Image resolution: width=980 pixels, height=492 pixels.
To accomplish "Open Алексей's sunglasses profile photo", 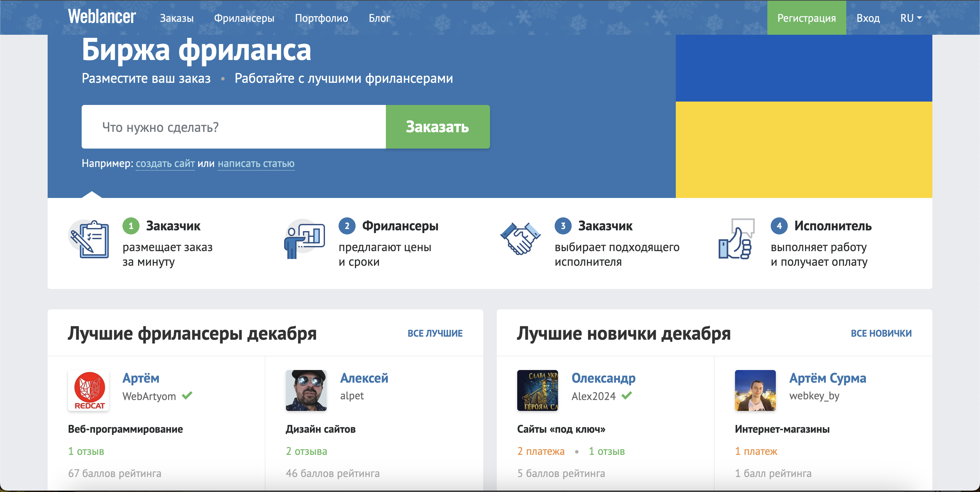I will pyautogui.click(x=306, y=390).
